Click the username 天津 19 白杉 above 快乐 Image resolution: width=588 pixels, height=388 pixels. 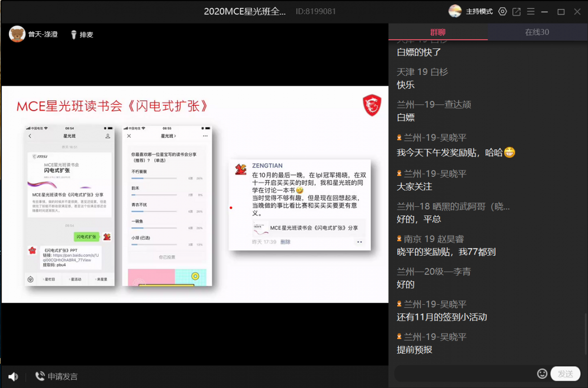coord(422,72)
